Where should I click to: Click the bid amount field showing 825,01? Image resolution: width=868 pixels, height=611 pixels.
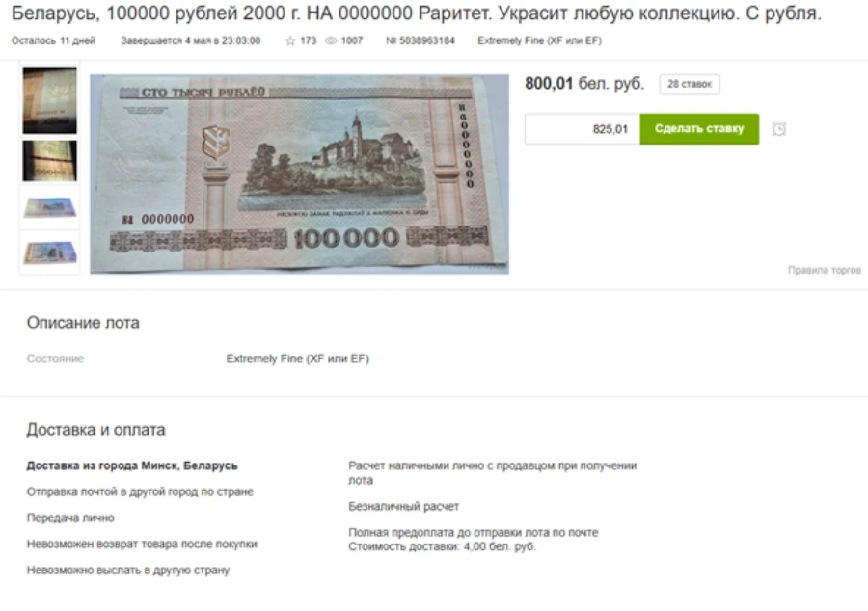583,129
